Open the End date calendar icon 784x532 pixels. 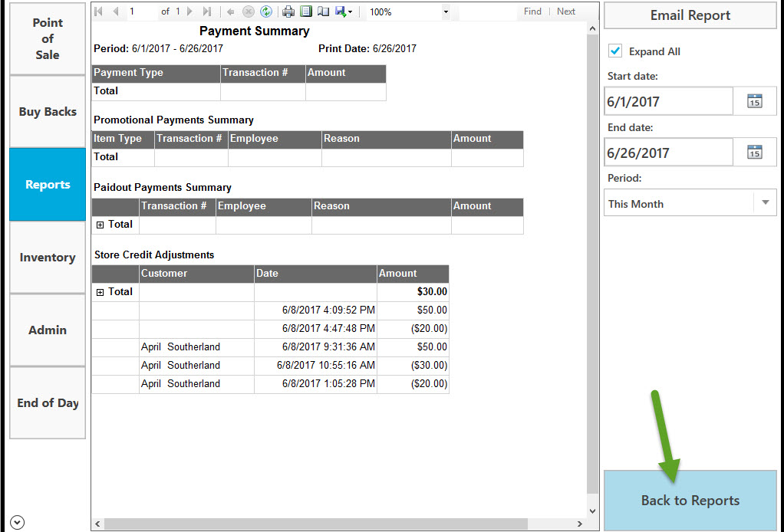click(x=754, y=151)
